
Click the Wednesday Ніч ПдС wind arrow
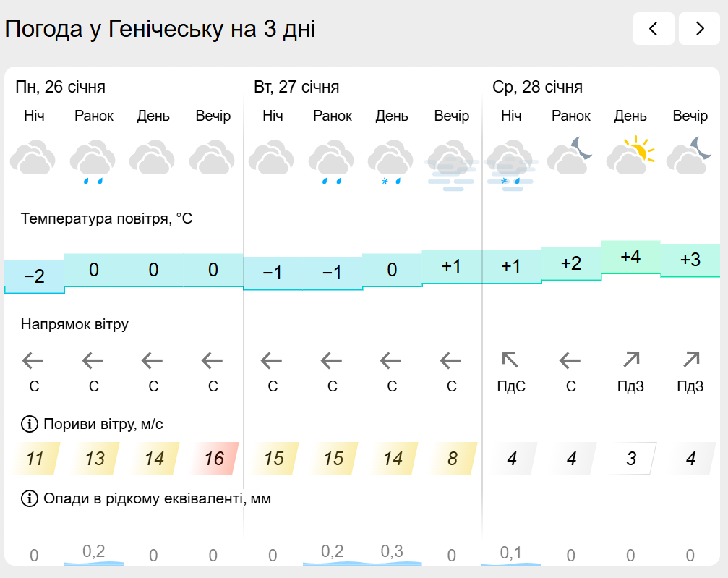(510, 360)
